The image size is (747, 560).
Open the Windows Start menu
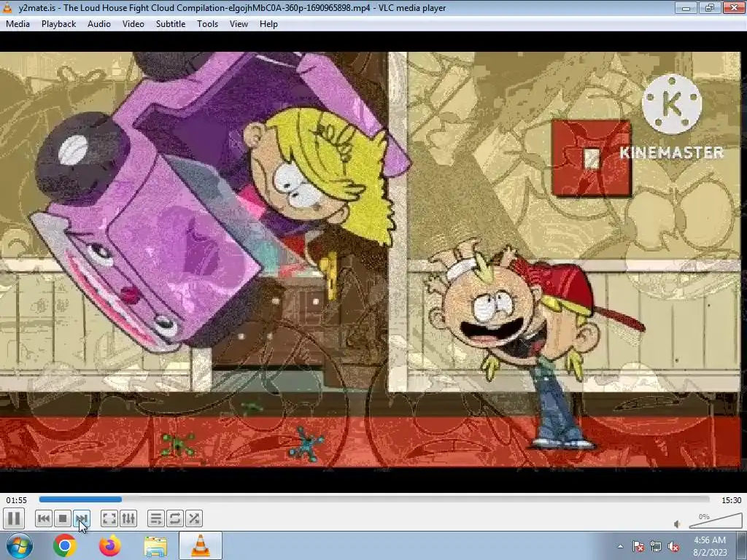[20, 545]
